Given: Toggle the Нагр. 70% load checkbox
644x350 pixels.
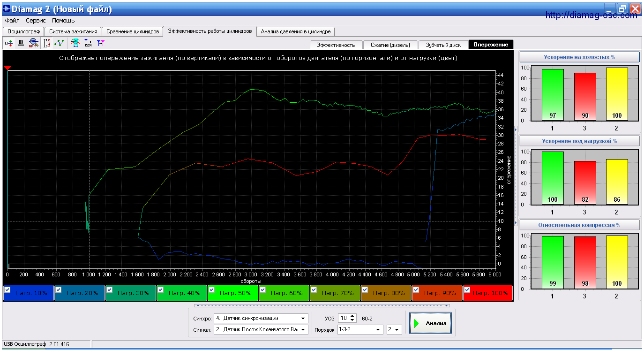Looking at the screenshot, I should click(x=314, y=290).
